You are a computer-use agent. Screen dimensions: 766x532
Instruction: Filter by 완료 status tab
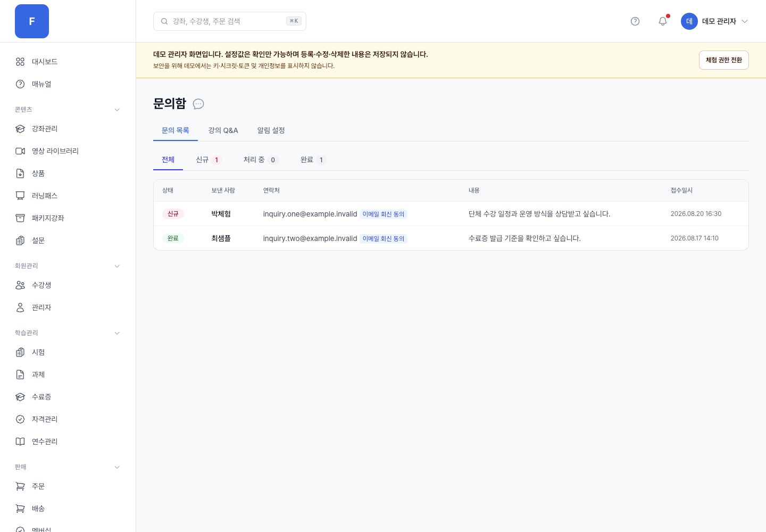pos(313,160)
